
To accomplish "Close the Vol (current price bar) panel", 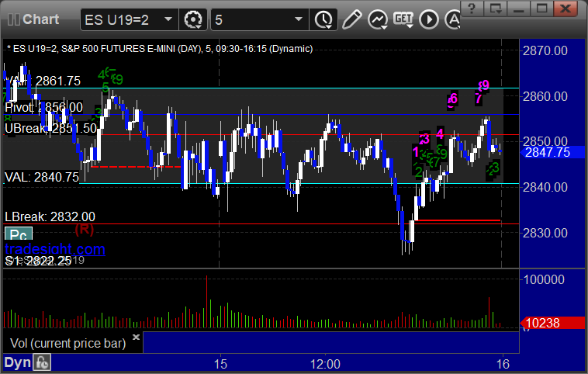I will (136, 337).
